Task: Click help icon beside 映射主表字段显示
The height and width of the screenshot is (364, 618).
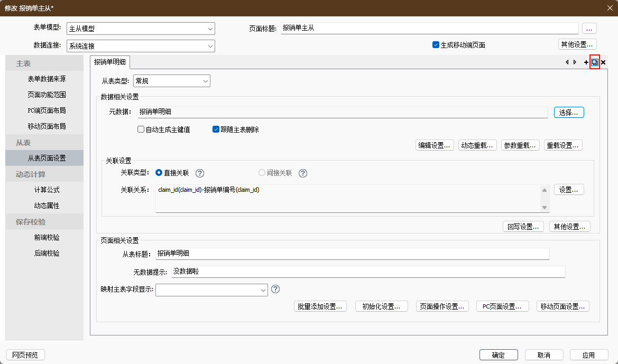Action: point(275,290)
